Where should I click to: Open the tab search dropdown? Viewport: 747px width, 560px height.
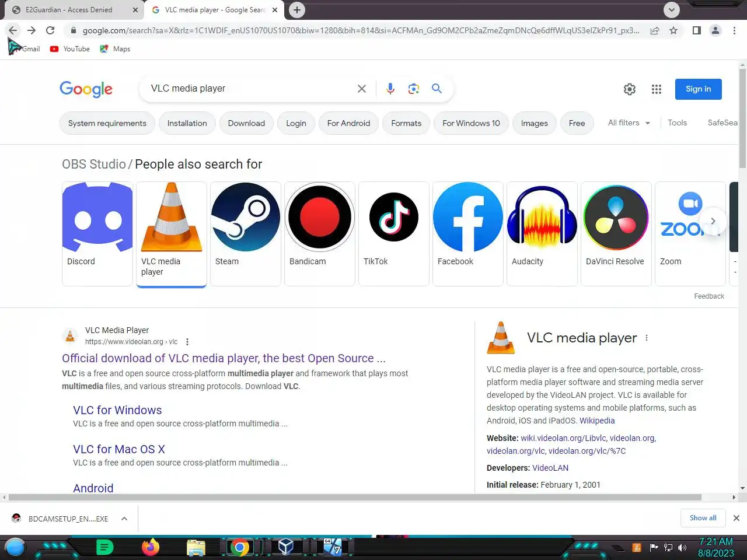(x=672, y=10)
